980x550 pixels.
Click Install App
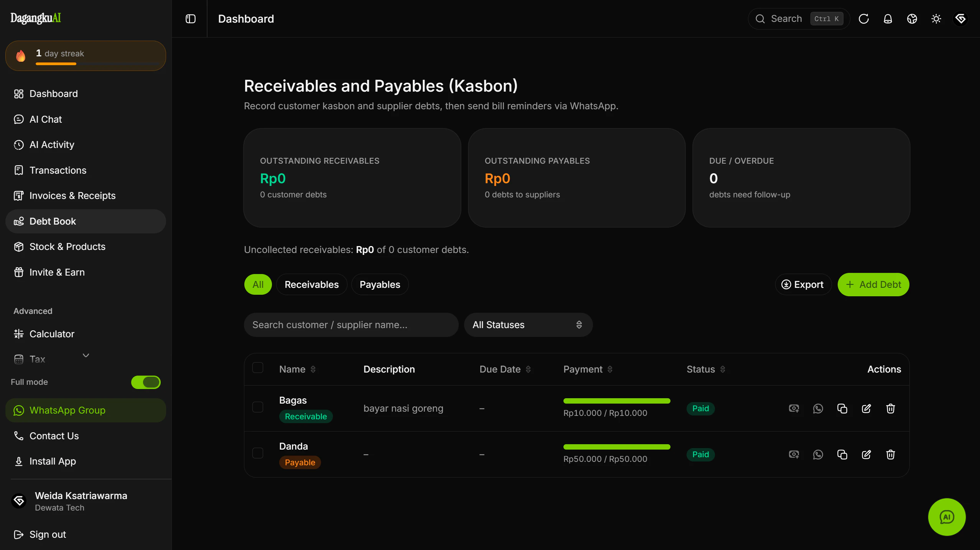[86, 461]
